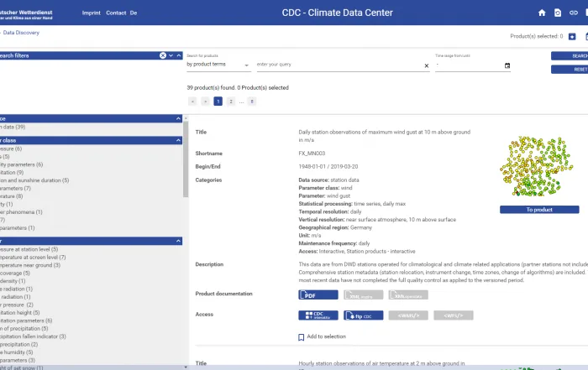This screenshot has height=370, width=588.
Task: Click 'Product(s) selected: 0' text
Action: pos(536,36)
